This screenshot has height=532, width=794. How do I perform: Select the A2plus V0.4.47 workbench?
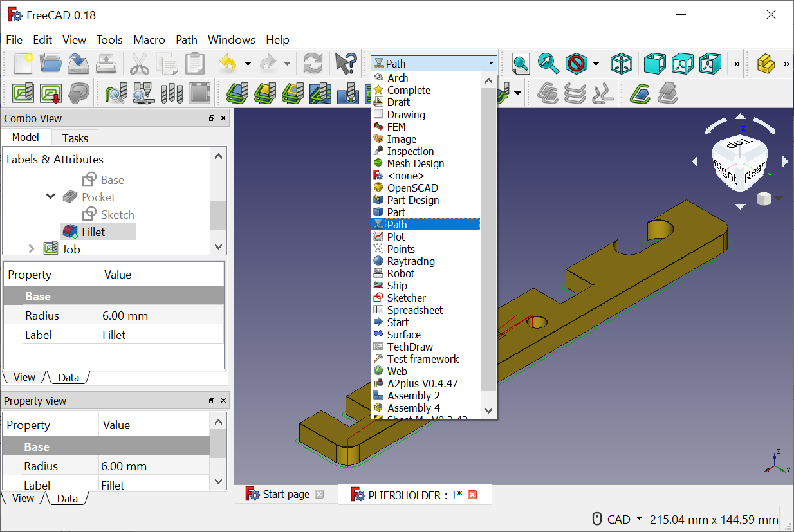422,383
